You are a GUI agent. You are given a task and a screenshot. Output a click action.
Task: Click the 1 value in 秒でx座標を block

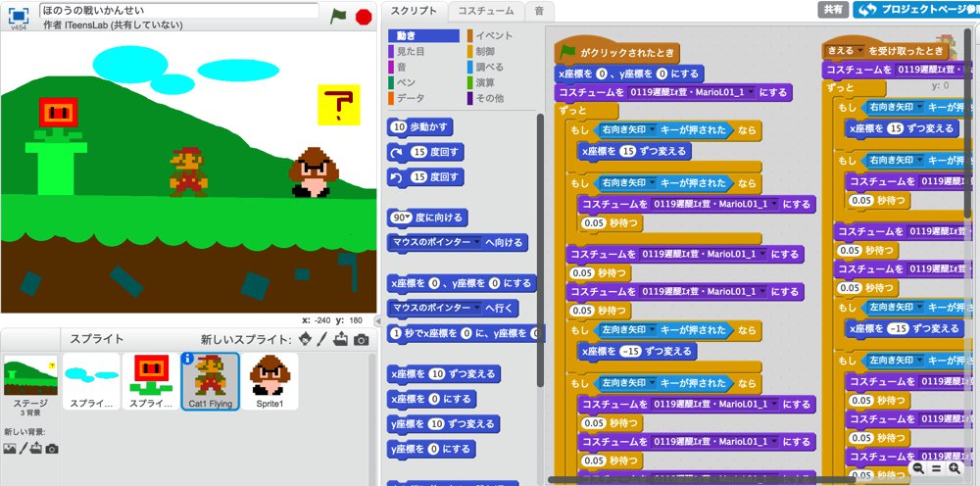pyautogui.click(x=395, y=333)
